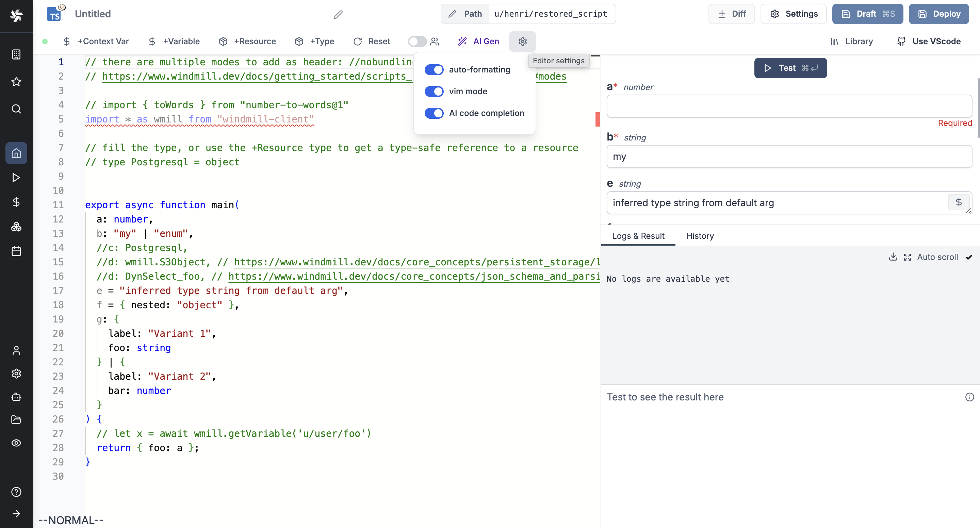Run the script with the Test button
The image size is (980, 528).
coord(790,68)
